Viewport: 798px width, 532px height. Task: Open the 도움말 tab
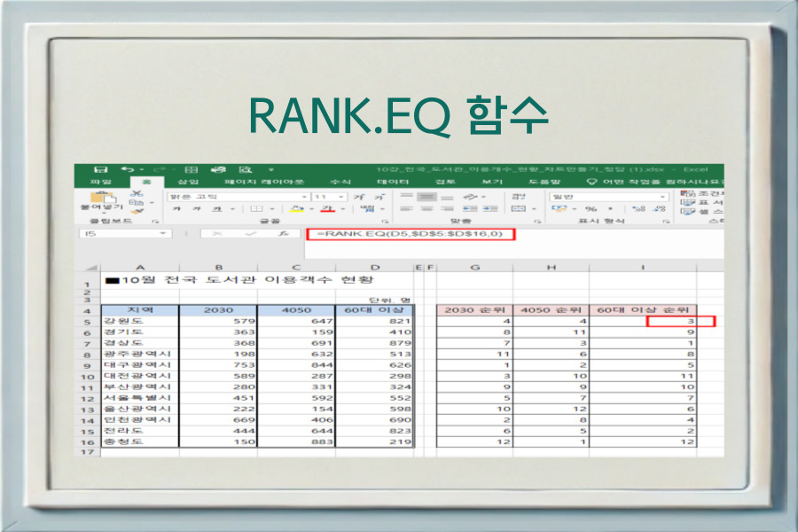coord(544,182)
